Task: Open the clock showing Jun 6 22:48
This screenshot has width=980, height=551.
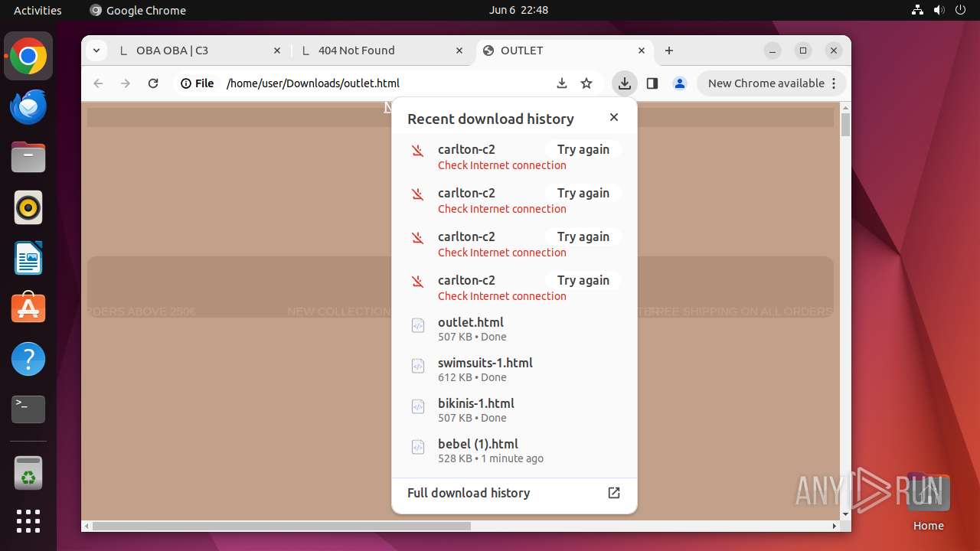Action: tap(518, 10)
